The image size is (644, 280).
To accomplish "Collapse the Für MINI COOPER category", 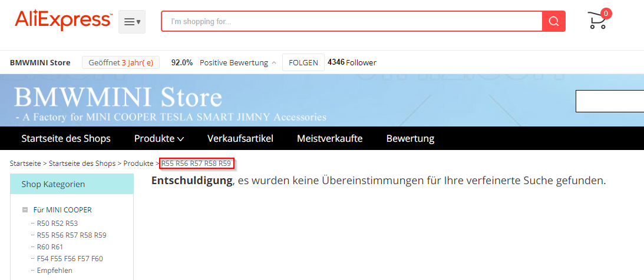I will 25,210.
